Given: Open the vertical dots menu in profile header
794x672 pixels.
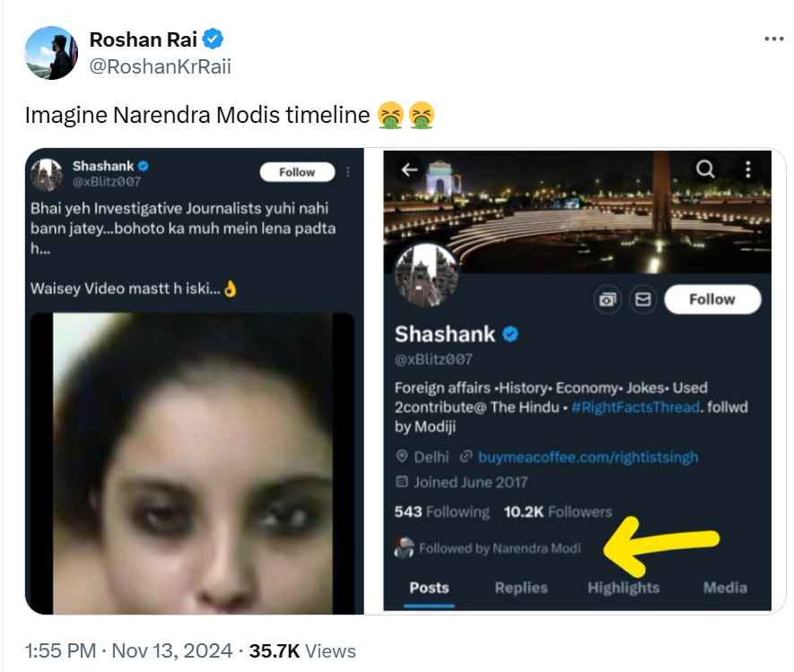Looking at the screenshot, I should tap(748, 170).
